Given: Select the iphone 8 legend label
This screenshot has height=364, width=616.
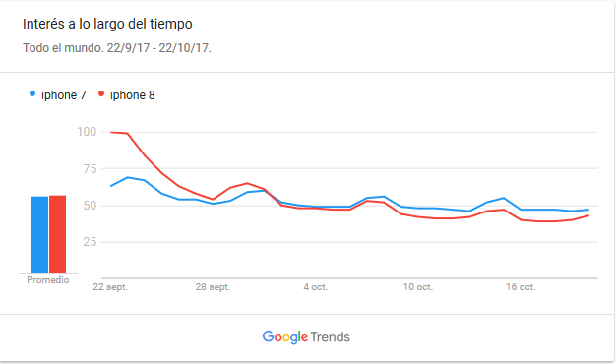Looking at the screenshot, I should click(x=133, y=95).
